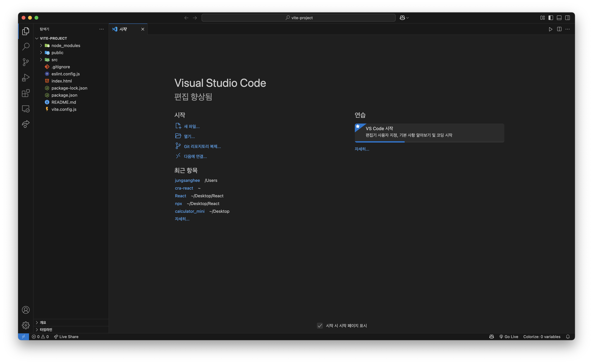Toggle the secondary side bar visibility
The width and height of the screenshot is (593, 364).
[x=568, y=18]
